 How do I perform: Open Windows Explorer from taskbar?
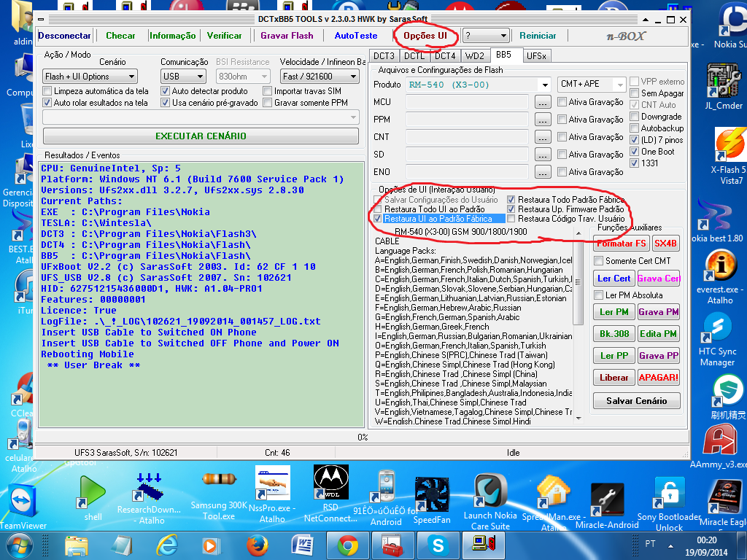point(76,545)
